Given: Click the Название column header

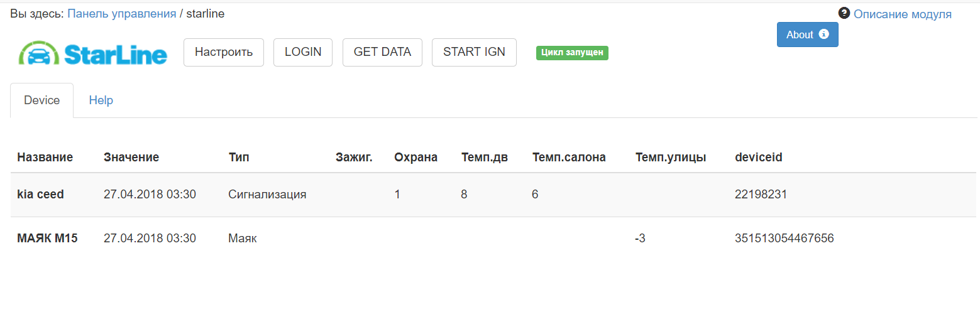Looking at the screenshot, I should pyautogui.click(x=45, y=158).
